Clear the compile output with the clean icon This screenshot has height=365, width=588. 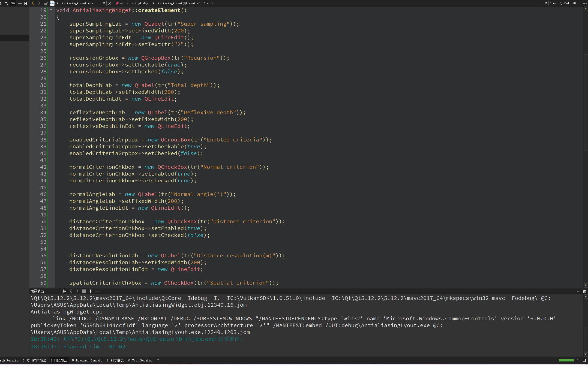(x=64, y=291)
